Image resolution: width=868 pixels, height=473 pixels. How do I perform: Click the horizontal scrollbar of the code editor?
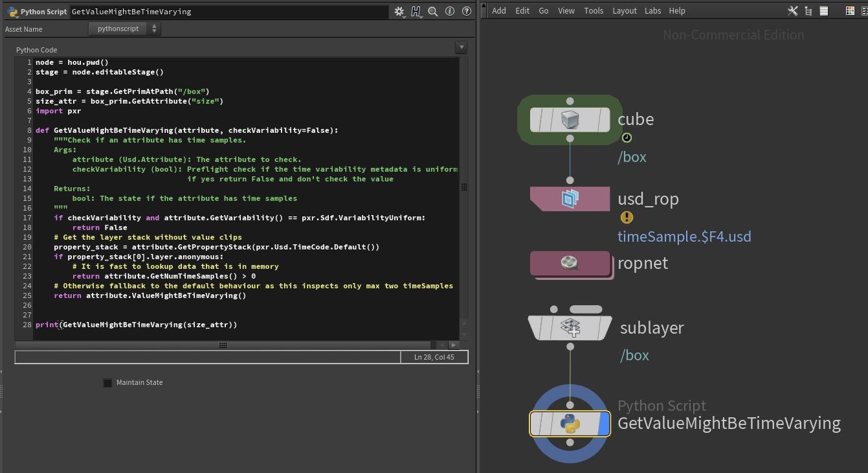pos(223,345)
